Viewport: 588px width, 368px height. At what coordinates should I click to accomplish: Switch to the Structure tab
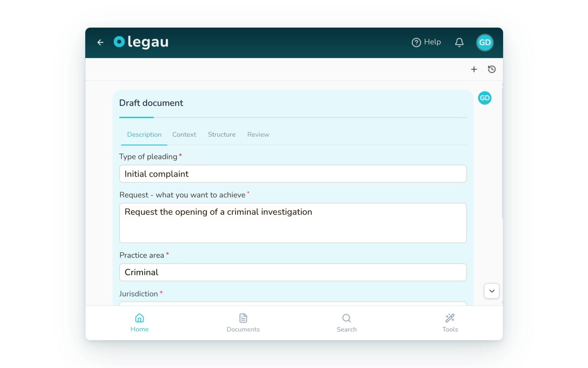click(x=222, y=135)
